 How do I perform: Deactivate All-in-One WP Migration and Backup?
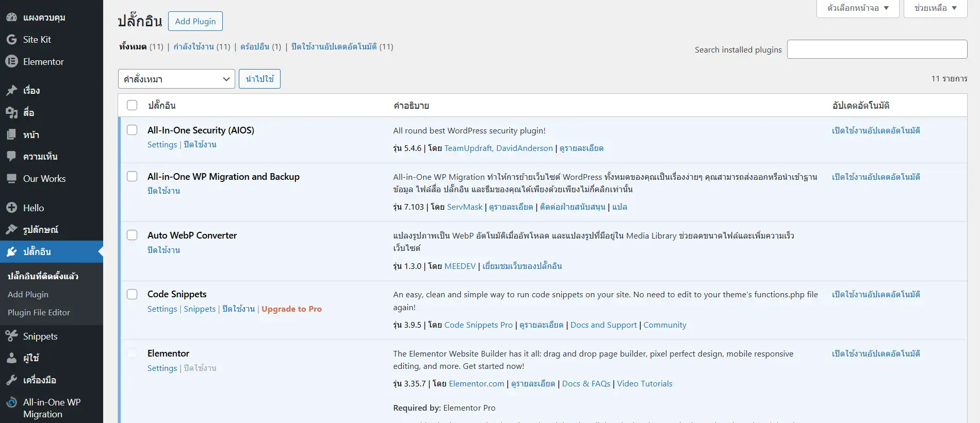[x=164, y=191]
